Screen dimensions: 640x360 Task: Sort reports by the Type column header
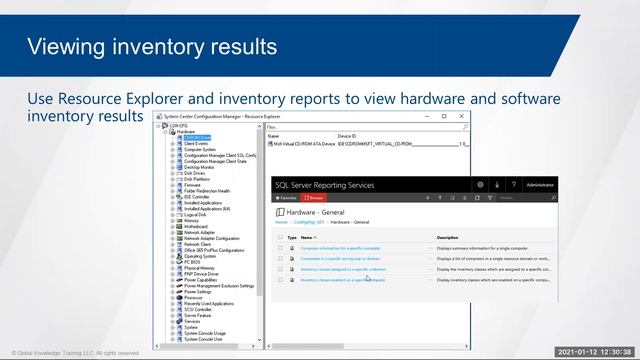pos(292,238)
